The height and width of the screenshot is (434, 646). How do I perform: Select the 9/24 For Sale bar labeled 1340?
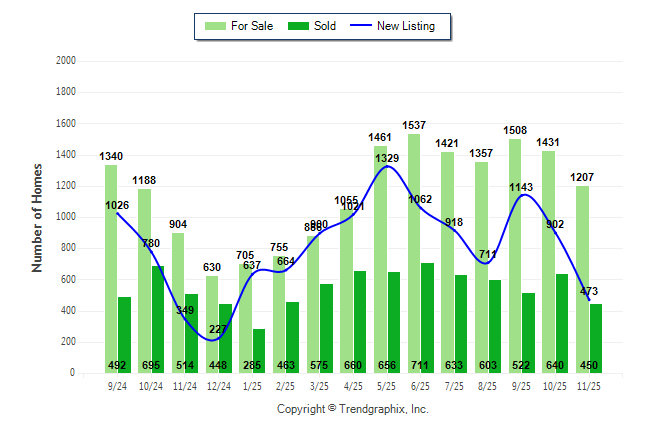pyautogui.click(x=111, y=268)
